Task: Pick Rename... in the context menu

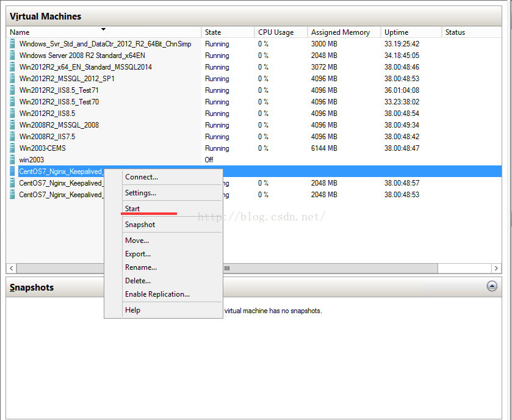Action: (x=141, y=267)
